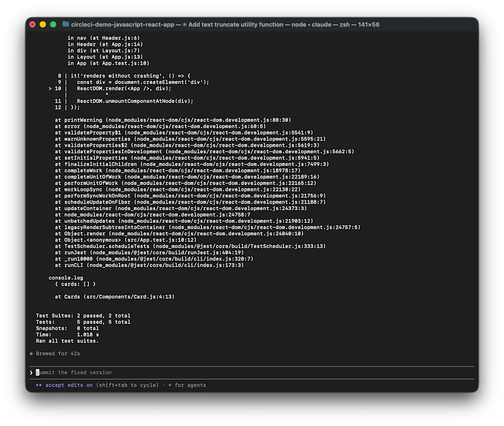Click code line 9 'document.createElement'

coord(133,82)
